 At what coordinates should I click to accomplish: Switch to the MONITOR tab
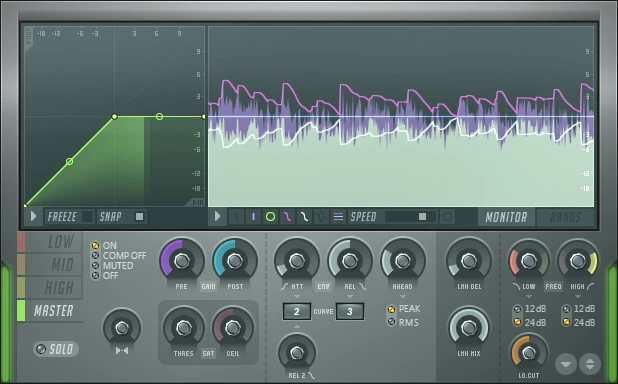point(506,217)
